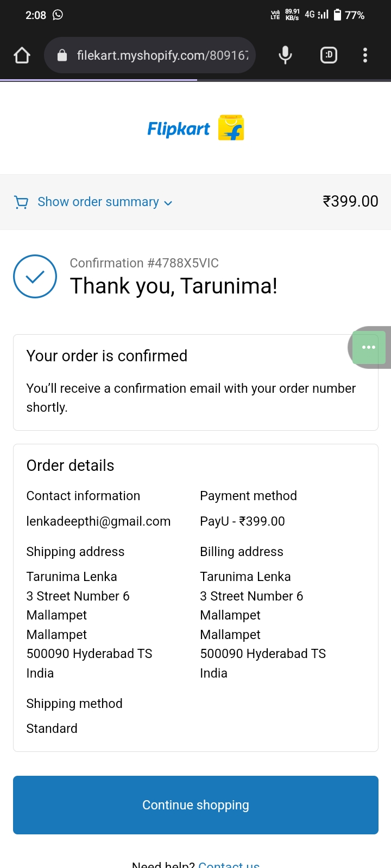This screenshot has height=868, width=391.
Task: Tap the ₹399.00 order total in summary bar
Action: click(x=350, y=201)
